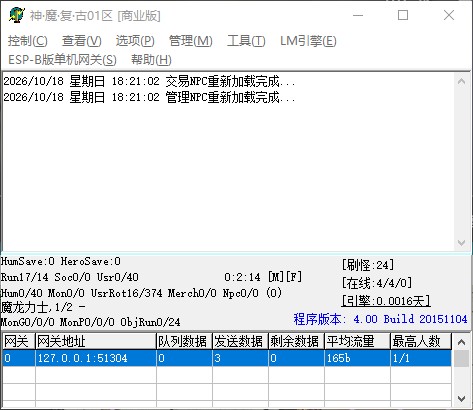This screenshot has width=473, height=410.
Task: Open the 工具(T) menu
Action: (x=246, y=41)
